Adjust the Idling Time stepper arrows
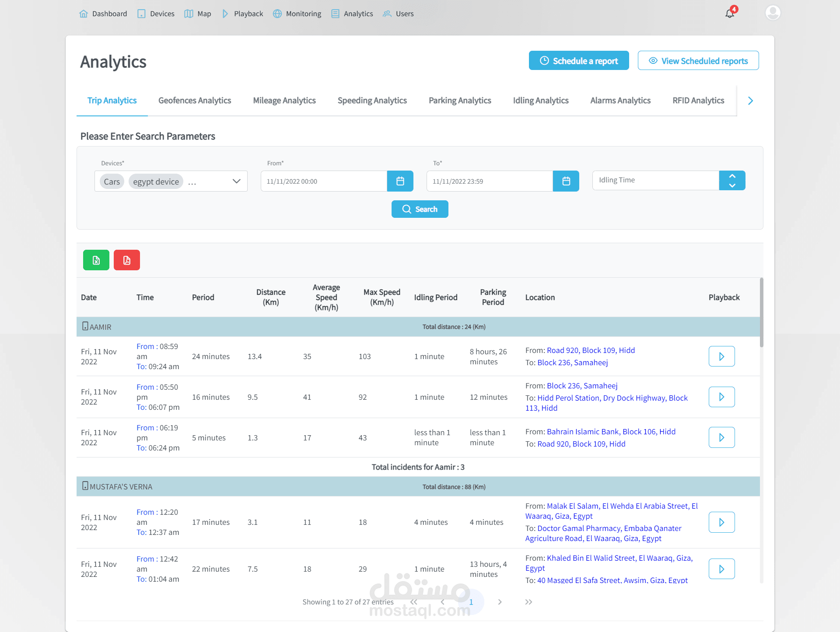 (x=732, y=180)
